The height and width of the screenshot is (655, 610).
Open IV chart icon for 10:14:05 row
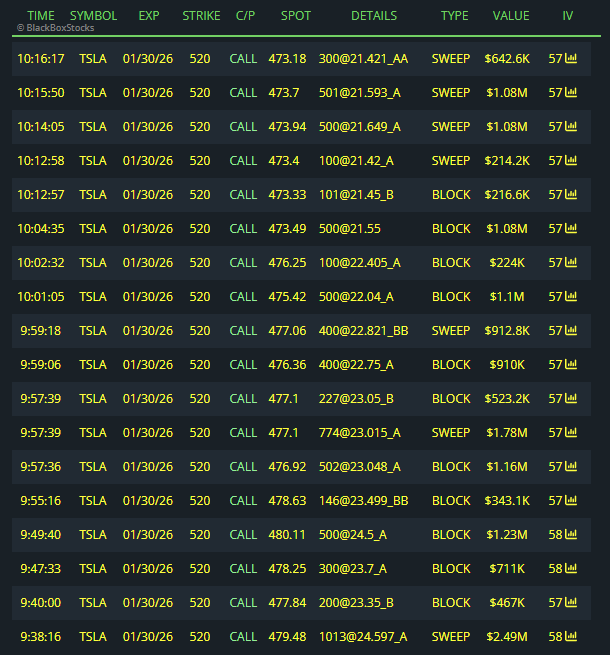[571, 126]
